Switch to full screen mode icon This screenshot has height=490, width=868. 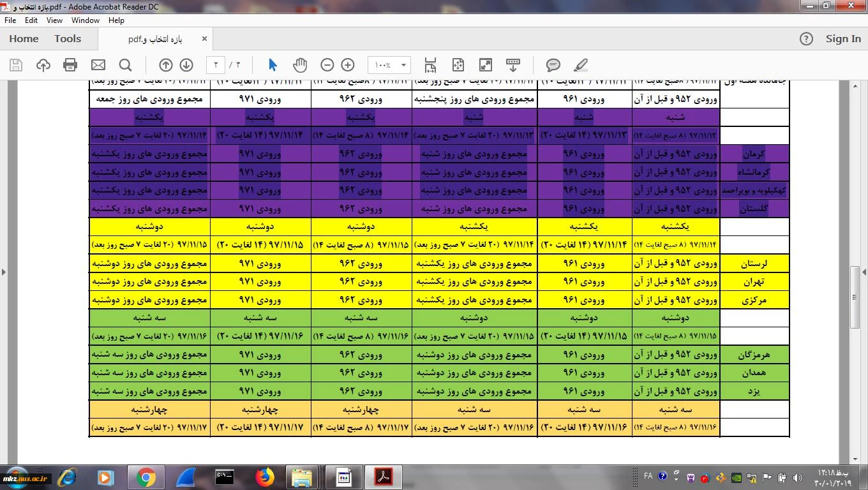pyautogui.click(x=486, y=65)
